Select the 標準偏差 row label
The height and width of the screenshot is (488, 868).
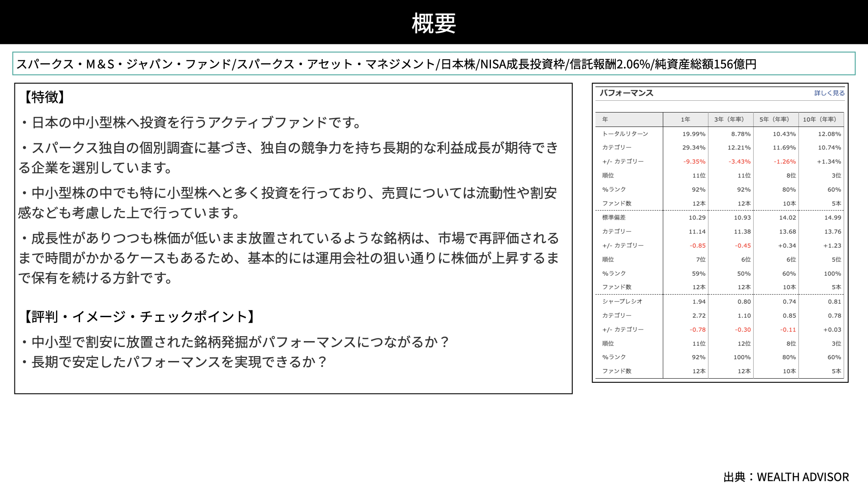pos(613,217)
